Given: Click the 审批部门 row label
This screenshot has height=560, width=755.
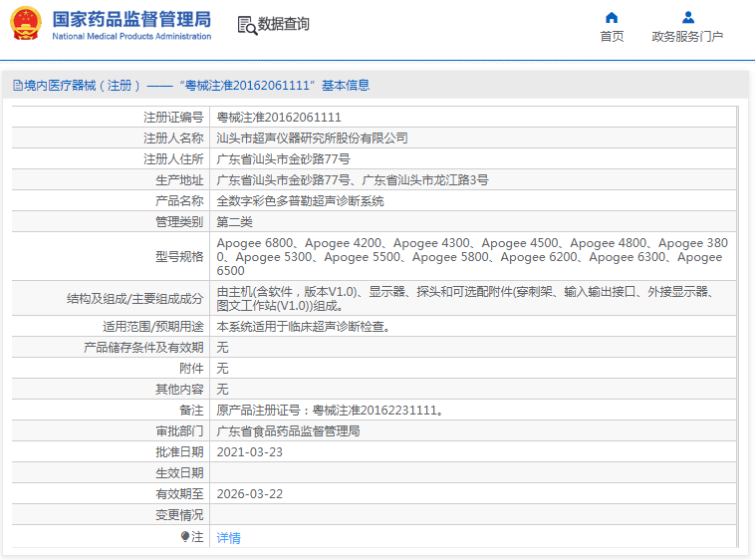Looking at the screenshot, I should coord(179,430).
